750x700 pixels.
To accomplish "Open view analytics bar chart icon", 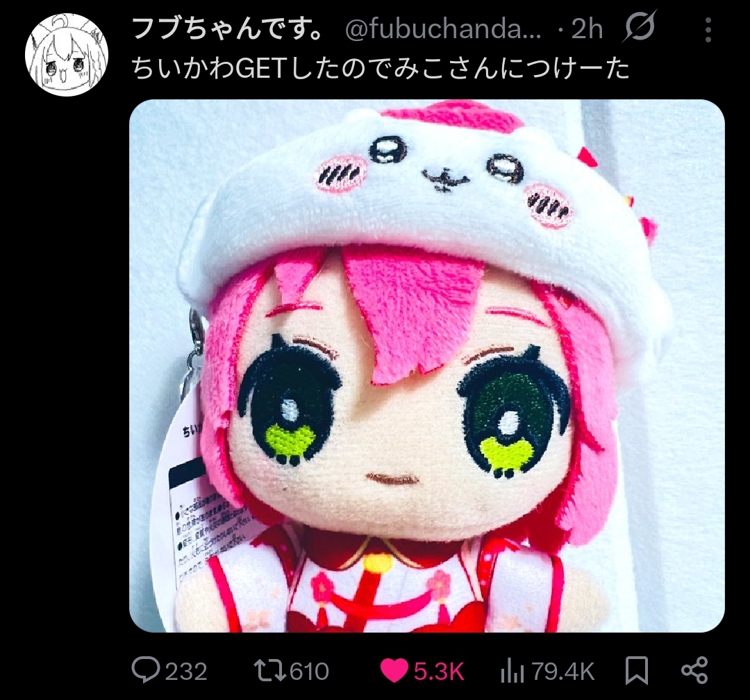I will tap(512, 672).
